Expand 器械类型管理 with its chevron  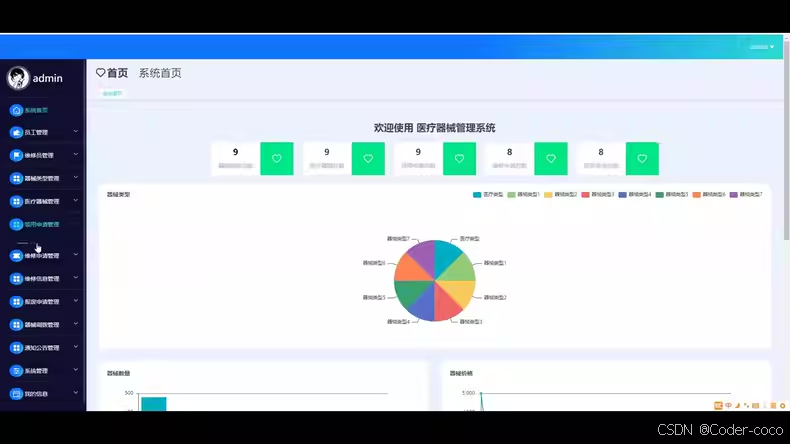(x=76, y=177)
